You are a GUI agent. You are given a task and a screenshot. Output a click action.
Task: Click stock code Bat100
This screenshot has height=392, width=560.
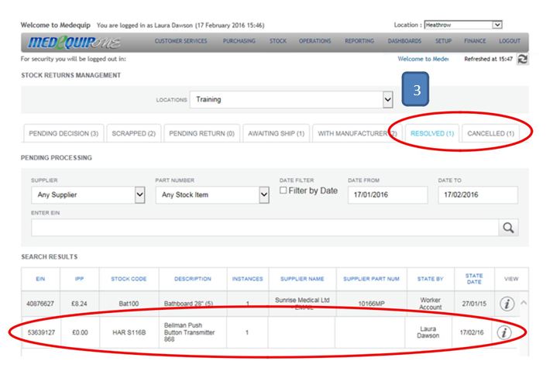(x=129, y=304)
